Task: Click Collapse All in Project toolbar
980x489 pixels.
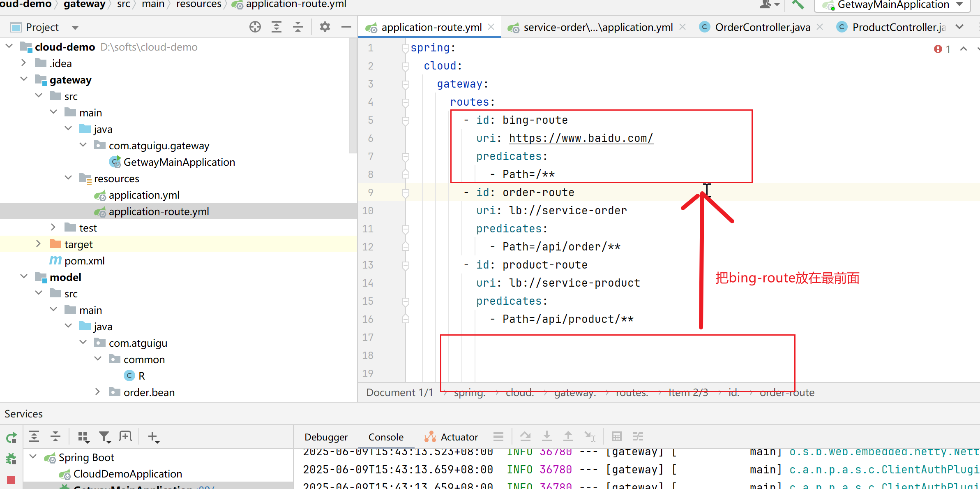Action: click(x=298, y=27)
